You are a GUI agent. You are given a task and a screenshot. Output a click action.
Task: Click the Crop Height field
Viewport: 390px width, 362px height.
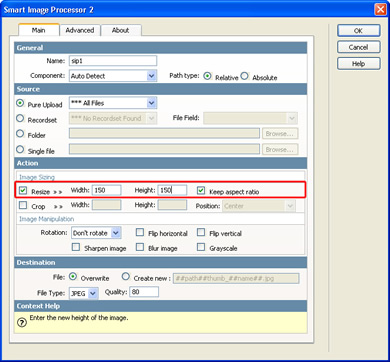point(172,205)
